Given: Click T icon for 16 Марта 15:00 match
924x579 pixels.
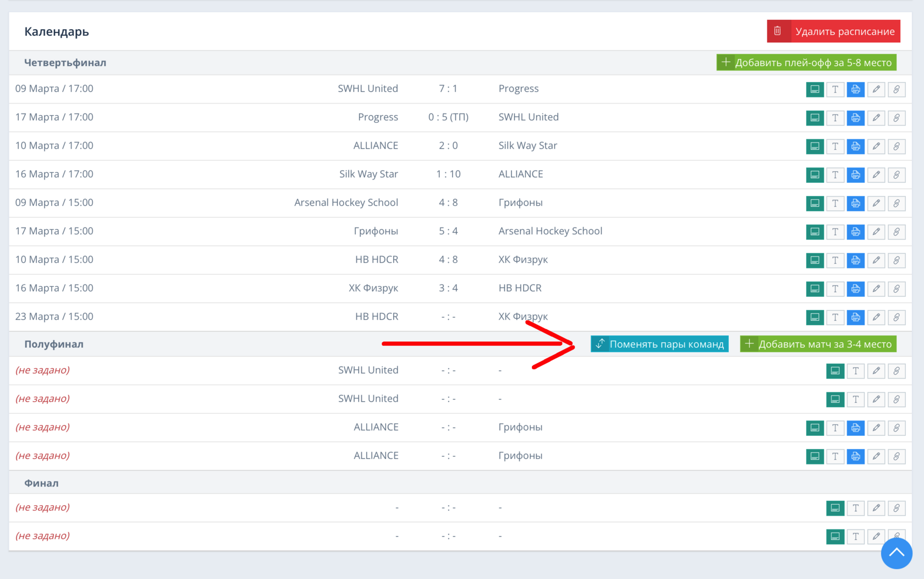Looking at the screenshot, I should click(835, 289).
